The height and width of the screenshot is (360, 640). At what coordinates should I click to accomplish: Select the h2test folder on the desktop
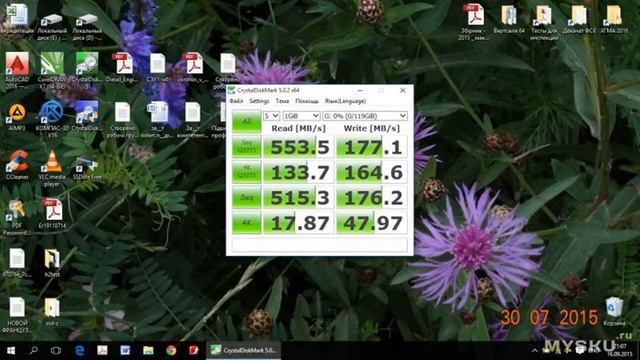click(52, 262)
